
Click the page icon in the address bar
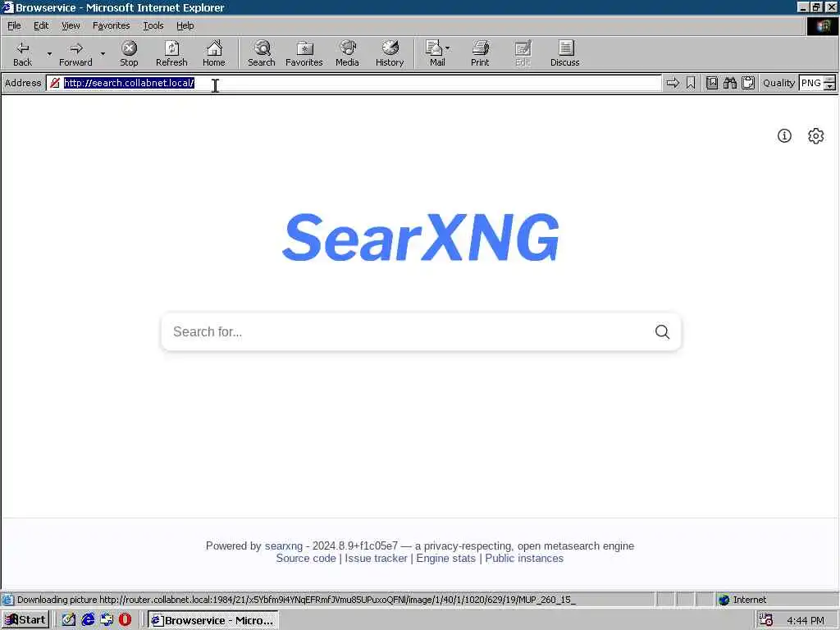tap(55, 83)
